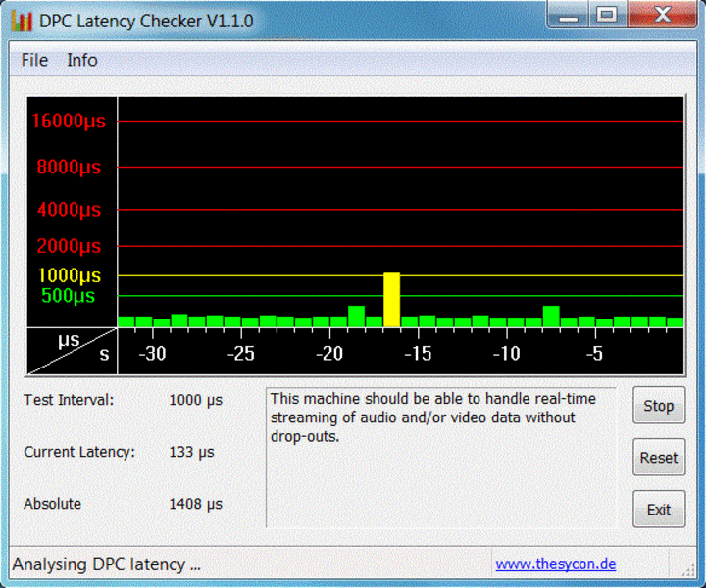Image resolution: width=706 pixels, height=588 pixels.
Task: Click the 2000µs axis label
Action: tap(69, 246)
